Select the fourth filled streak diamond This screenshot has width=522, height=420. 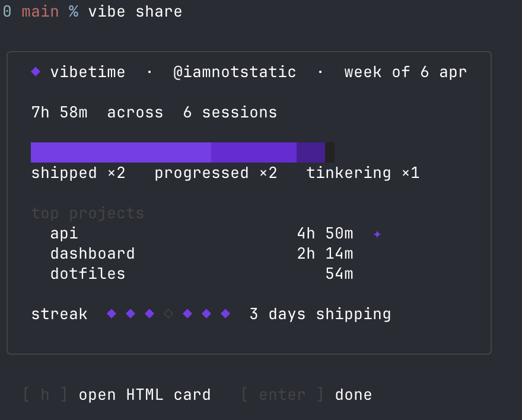click(x=187, y=313)
